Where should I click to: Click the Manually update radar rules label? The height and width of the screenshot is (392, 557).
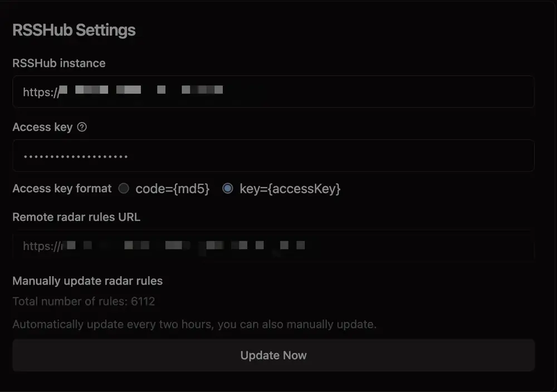point(87,281)
